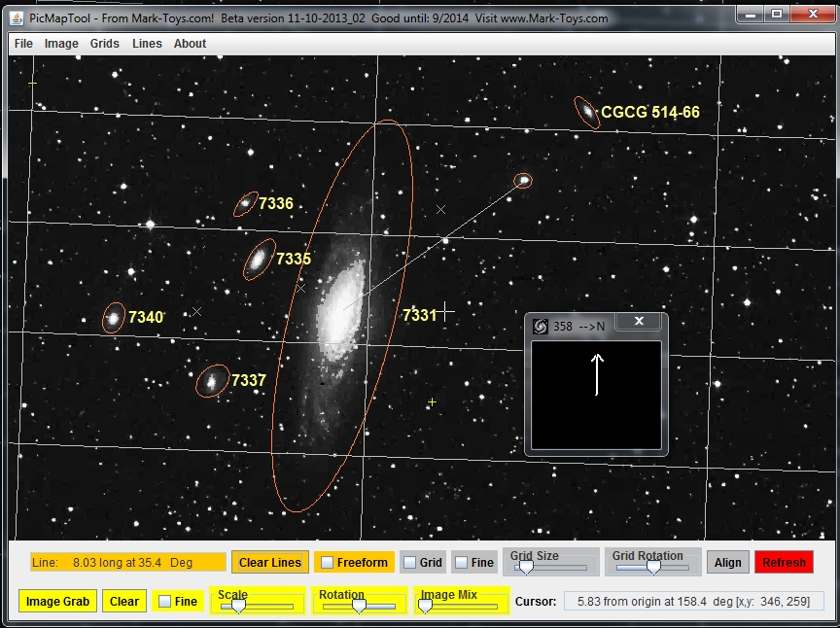Screen dimensions: 840x628
Task: Check the yellow Fine checkbox near Scale
Action: [165, 602]
